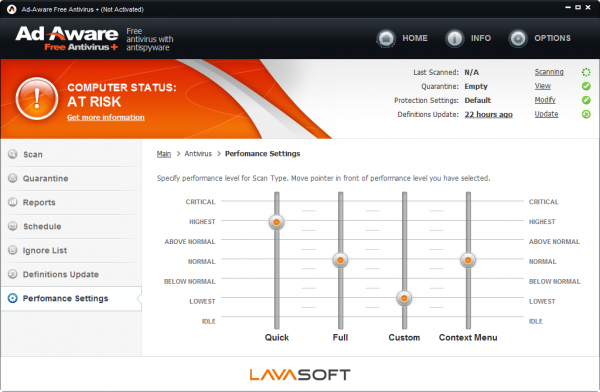Click the Definitions Update sidebar icon
600x392 pixels.
click(13, 274)
